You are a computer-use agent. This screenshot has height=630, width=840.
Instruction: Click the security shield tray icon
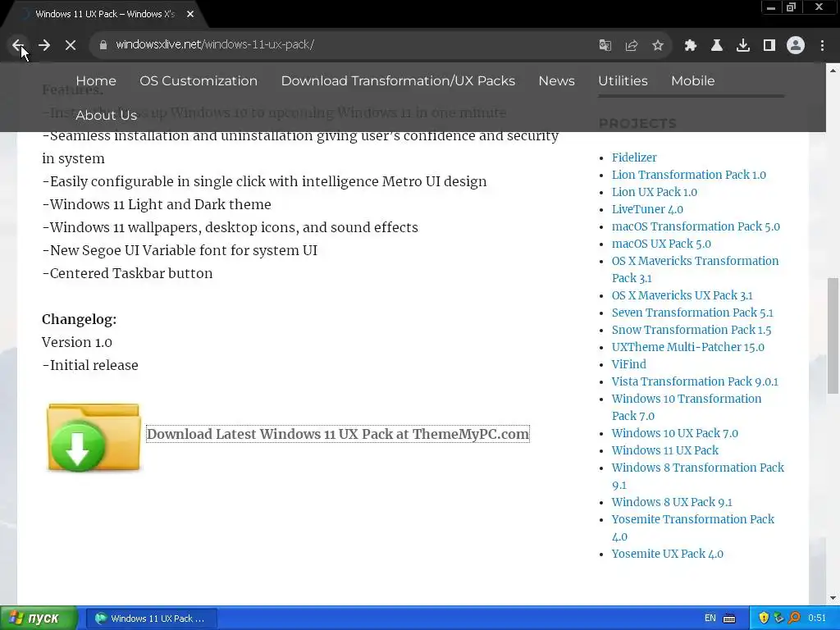[x=764, y=618]
